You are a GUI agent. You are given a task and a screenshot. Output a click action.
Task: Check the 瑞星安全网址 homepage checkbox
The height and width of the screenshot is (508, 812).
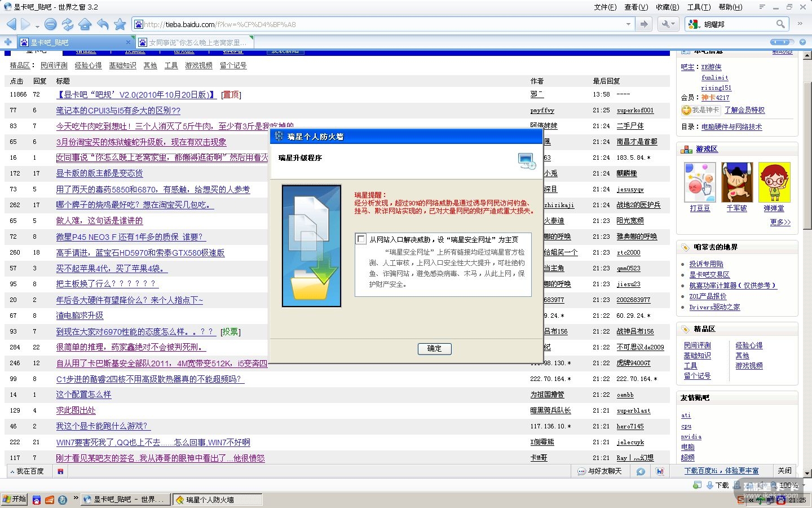361,239
